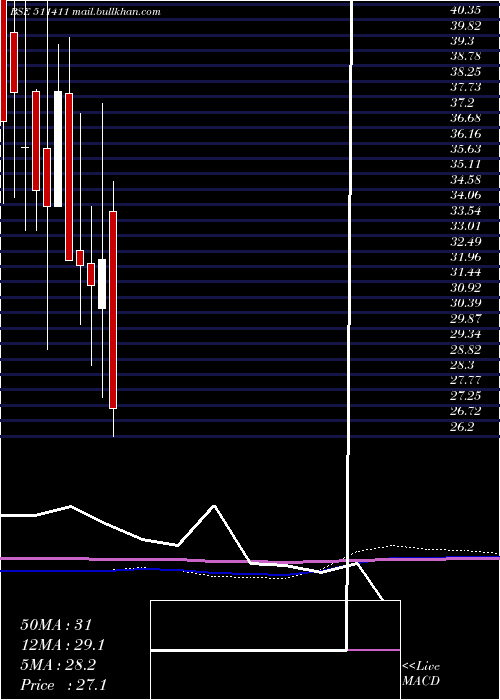Screen dimensions: 500x700
Task: Click the 5MA : 28.2 indicator text
Action: click(58, 665)
